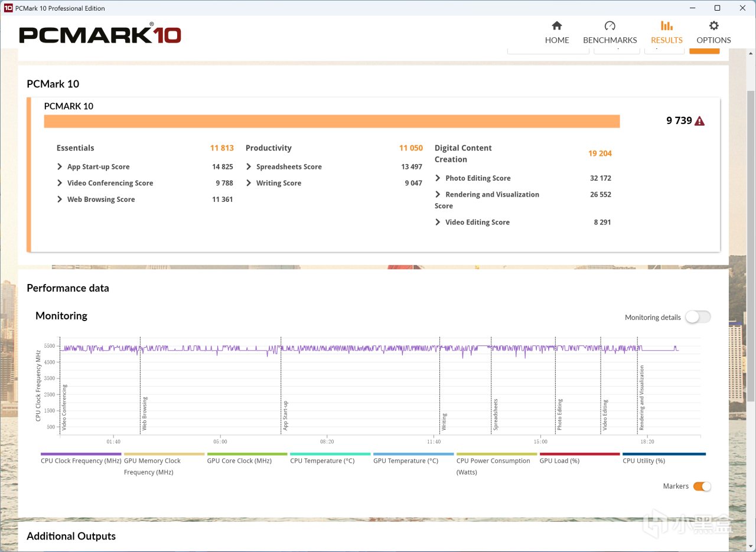This screenshot has height=552, width=756.
Task: Toggle CPU Temperature legend
Action: (x=330, y=459)
